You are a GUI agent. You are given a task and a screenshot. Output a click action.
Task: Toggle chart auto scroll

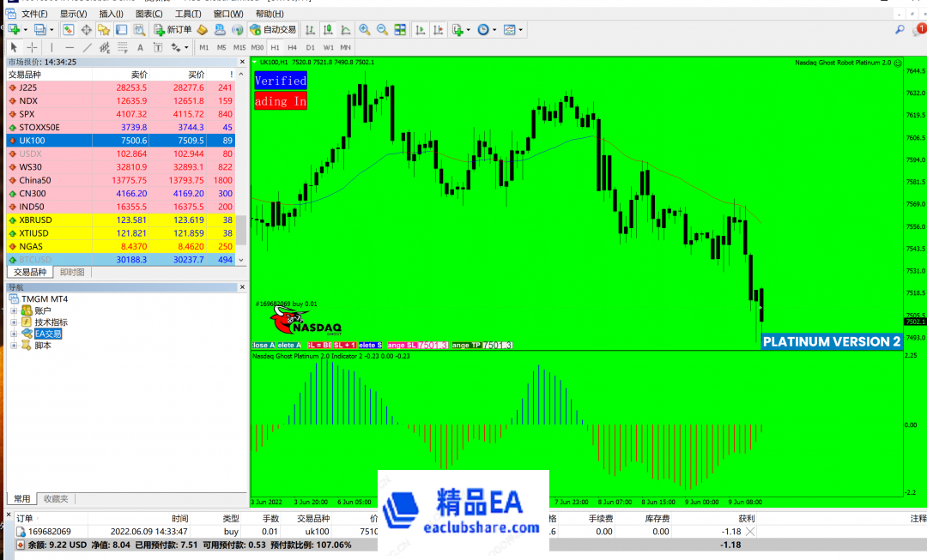click(x=421, y=29)
